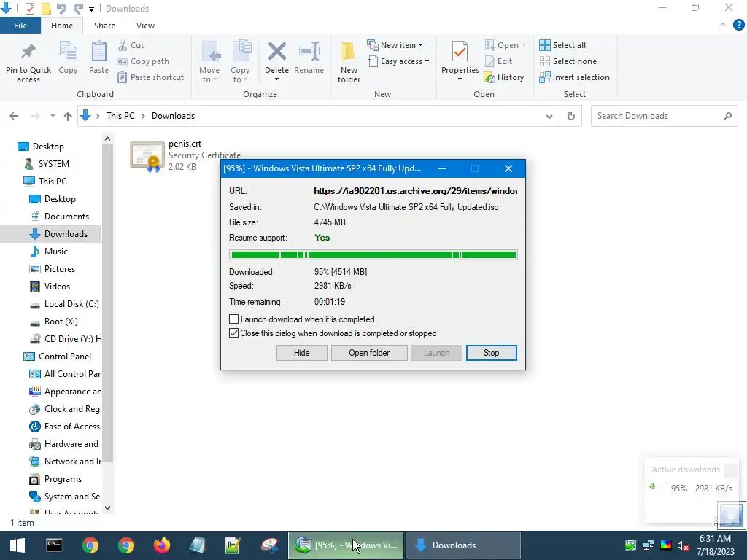Click the Back navigation arrow

14,116
